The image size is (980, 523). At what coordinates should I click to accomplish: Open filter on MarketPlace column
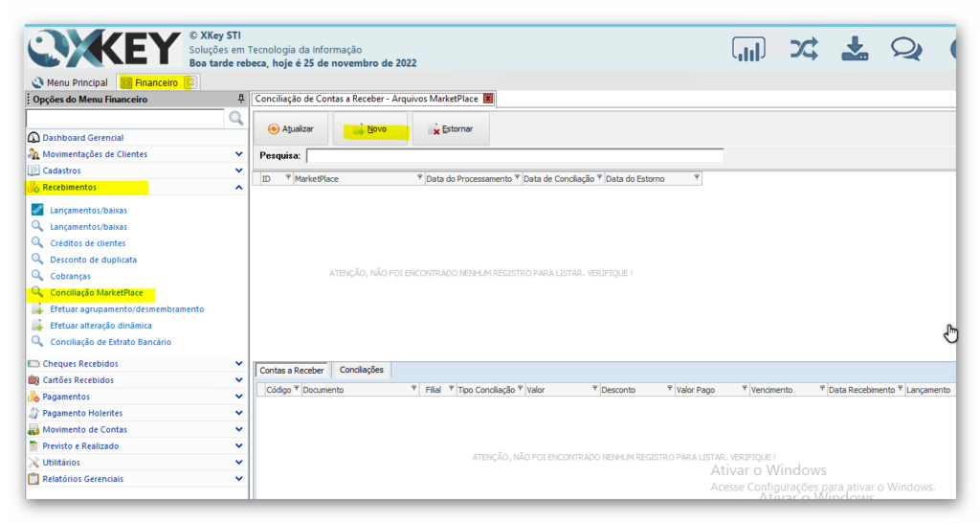tap(419, 177)
